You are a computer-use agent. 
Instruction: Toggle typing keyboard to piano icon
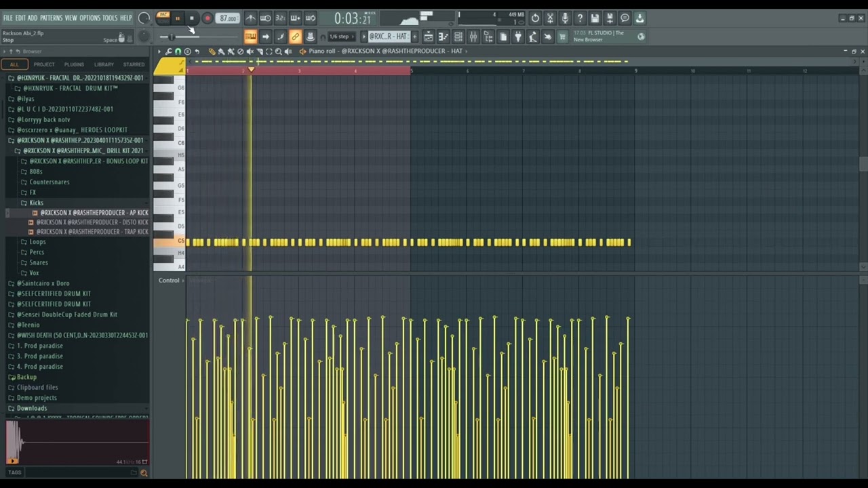click(252, 37)
